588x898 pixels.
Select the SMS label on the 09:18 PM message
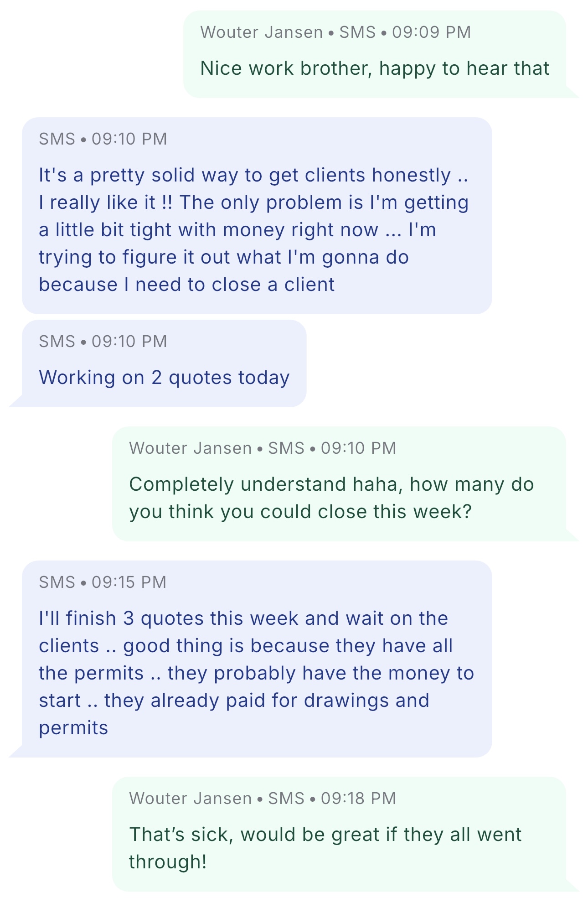[286, 798]
